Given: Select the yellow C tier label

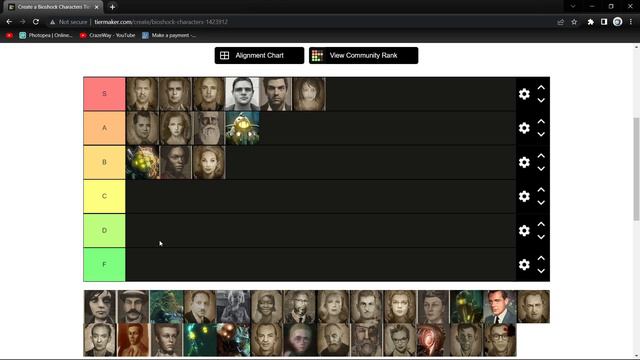Looking at the screenshot, I should point(104,196).
